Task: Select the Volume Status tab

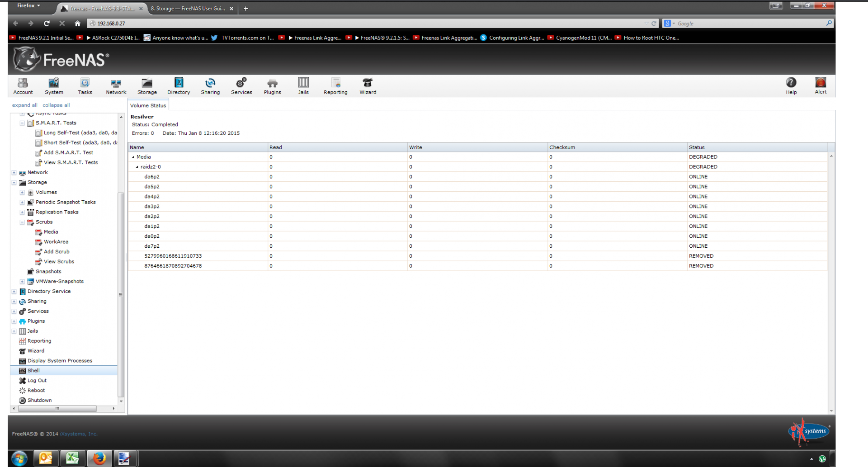Action: [x=148, y=105]
